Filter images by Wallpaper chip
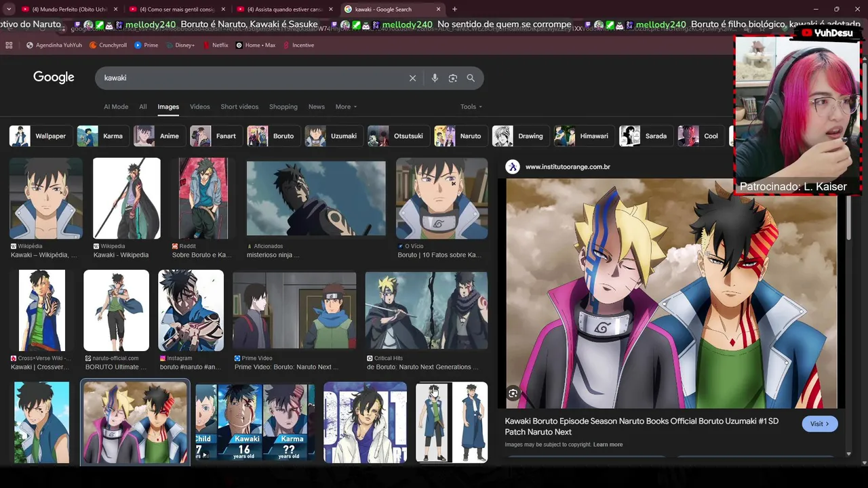This screenshot has width=868, height=488. pos(41,136)
